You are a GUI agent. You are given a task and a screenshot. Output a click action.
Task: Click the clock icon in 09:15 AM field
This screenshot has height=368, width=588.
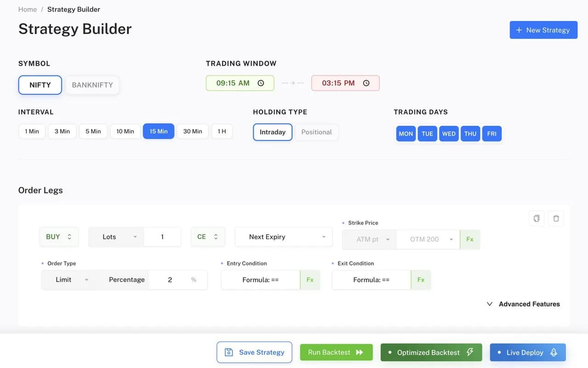[261, 83]
